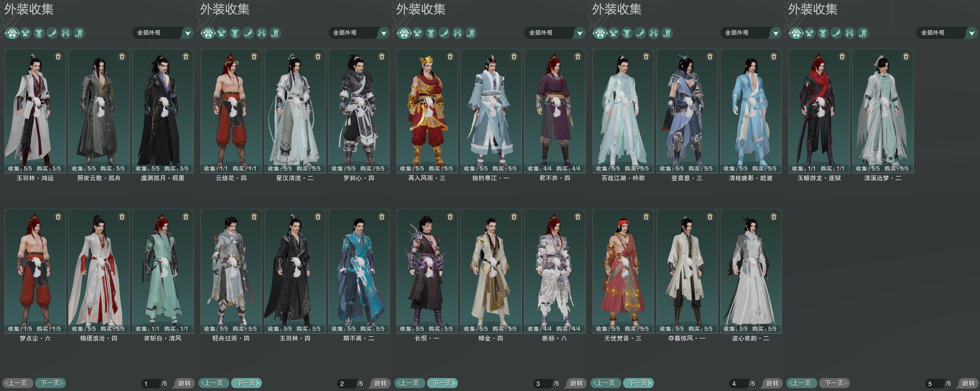Open 全部外观 filter dropdown in page 5 panel

point(947,33)
